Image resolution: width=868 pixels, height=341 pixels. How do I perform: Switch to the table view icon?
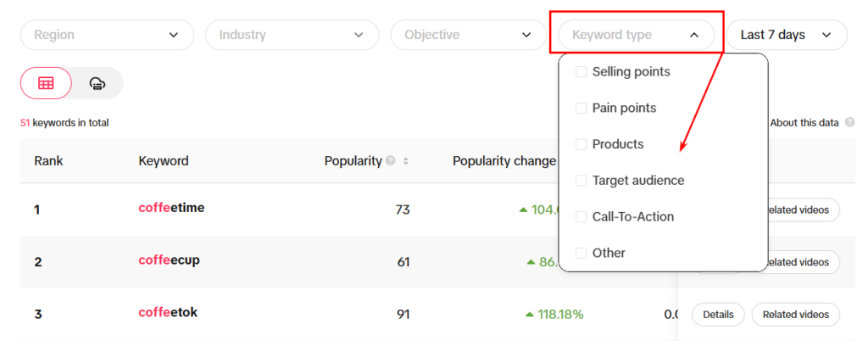(x=46, y=83)
